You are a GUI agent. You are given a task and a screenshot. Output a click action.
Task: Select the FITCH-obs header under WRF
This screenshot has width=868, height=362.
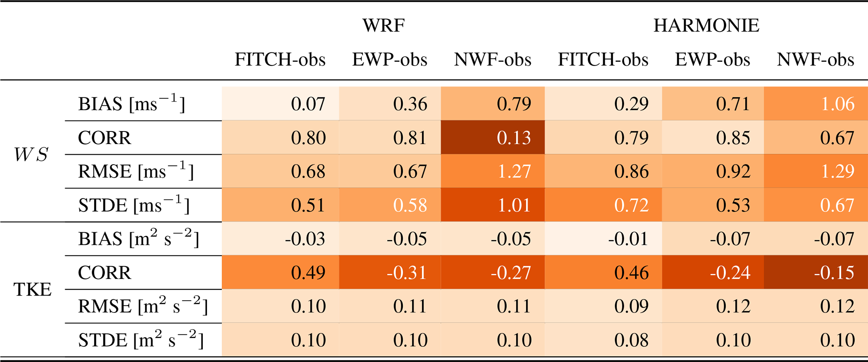pyautogui.click(x=280, y=60)
